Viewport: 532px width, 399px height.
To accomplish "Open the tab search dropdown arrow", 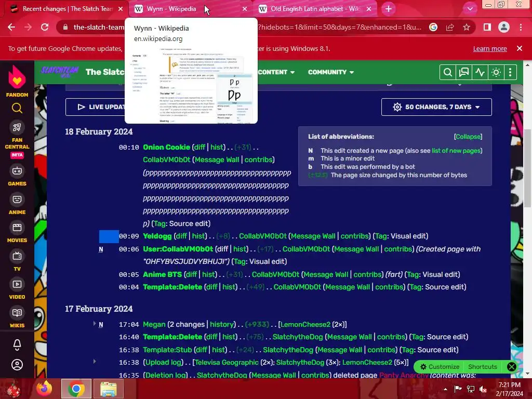I will tap(470, 9).
